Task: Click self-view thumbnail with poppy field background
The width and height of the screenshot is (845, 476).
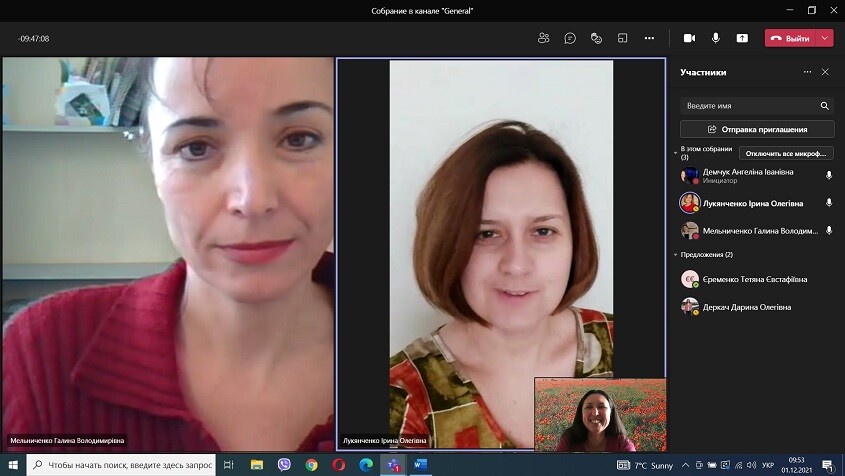Action: 600,415
